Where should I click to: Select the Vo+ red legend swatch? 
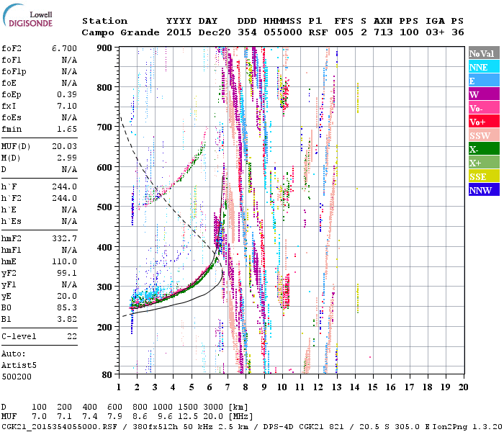coord(484,122)
